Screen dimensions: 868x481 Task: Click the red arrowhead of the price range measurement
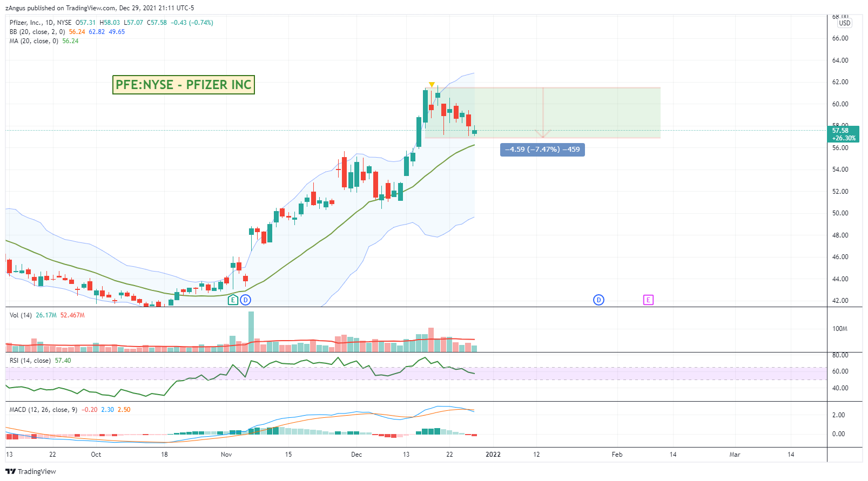543,134
